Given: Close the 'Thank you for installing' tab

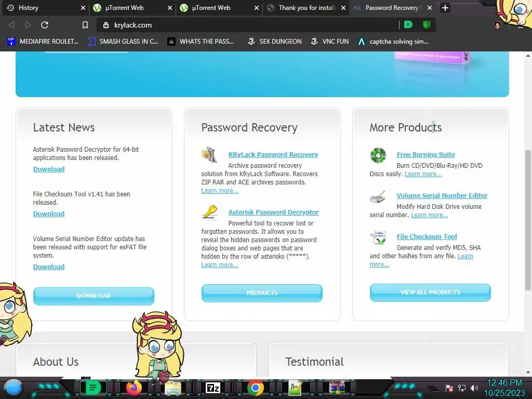Looking at the screenshot, I should (x=343, y=8).
